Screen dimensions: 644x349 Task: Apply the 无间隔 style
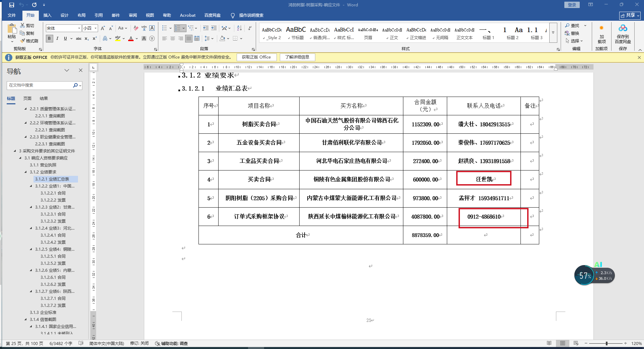pos(440,33)
